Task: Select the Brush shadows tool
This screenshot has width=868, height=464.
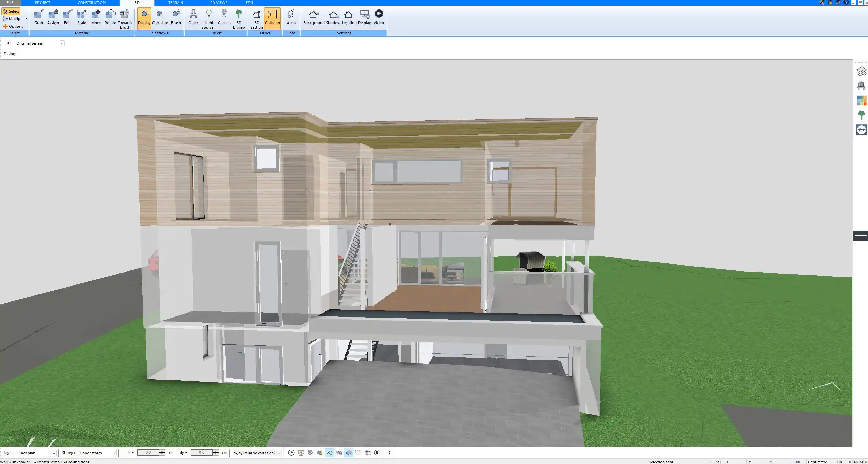Action: pos(176,17)
